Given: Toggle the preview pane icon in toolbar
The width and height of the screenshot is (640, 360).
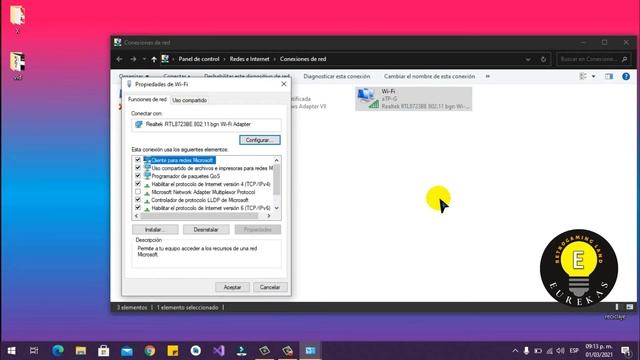Looking at the screenshot, I should tap(609, 76).
